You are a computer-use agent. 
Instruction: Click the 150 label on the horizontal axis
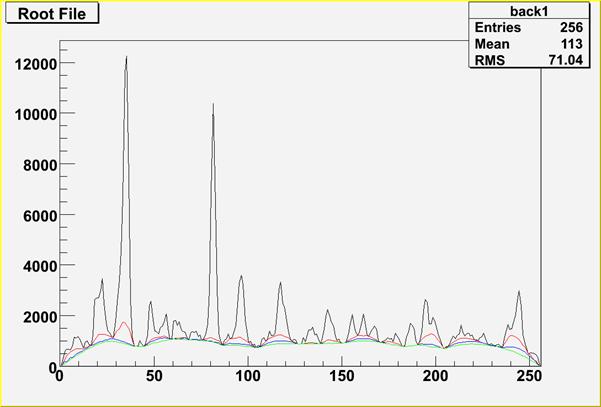(342, 378)
